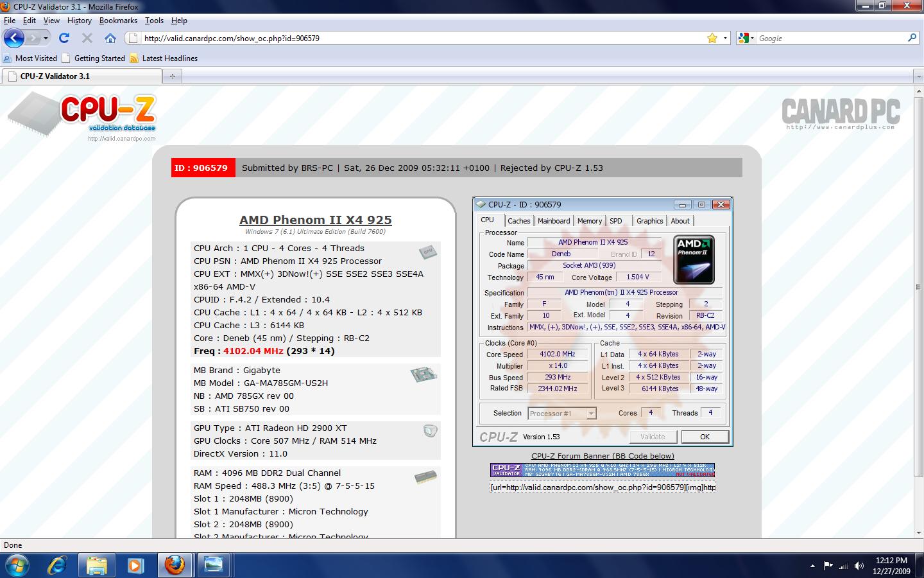Open the Most Visited bookmarks folder

[30, 58]
